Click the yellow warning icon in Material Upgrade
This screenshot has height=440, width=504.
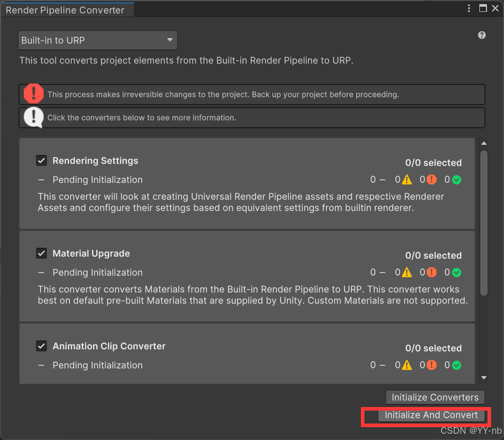[x=407, y=273]
